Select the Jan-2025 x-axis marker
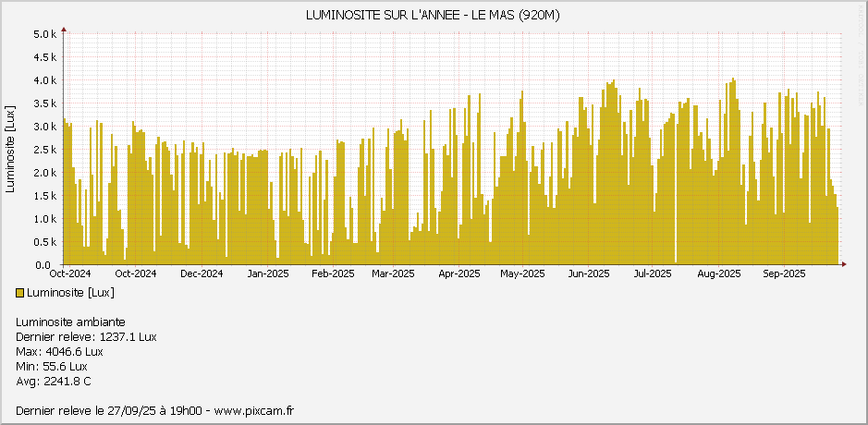Screen dimensions: 868x425 (267, 273)
